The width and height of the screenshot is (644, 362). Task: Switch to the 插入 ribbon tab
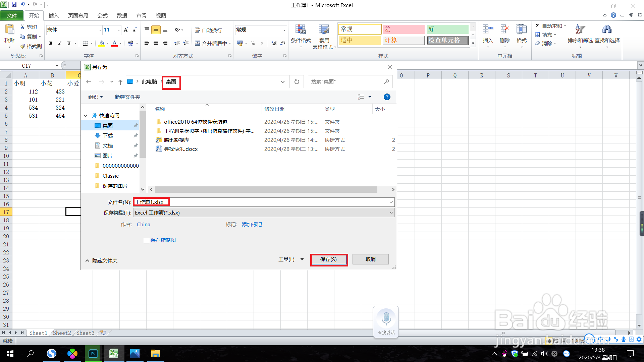[x=54, y=15]
